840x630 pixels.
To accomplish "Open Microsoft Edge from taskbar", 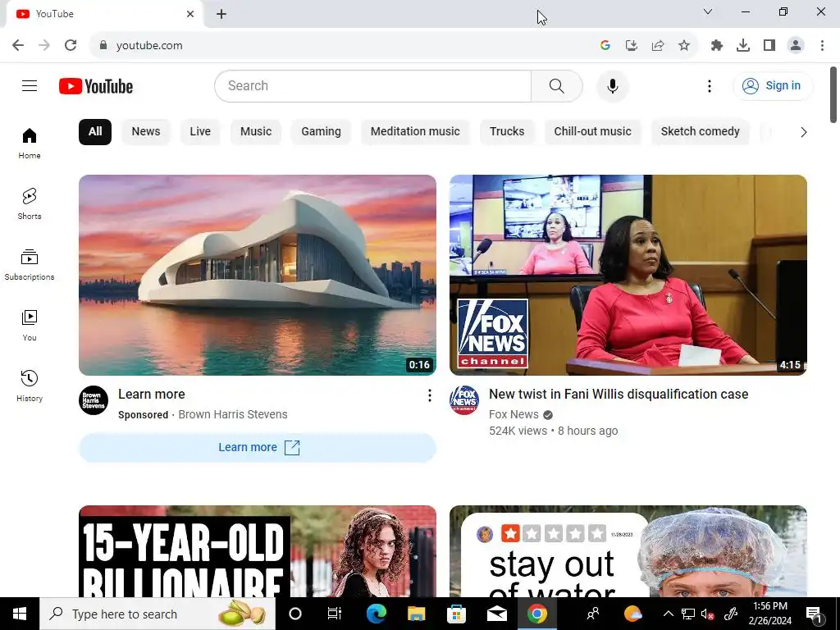I will coord(376,614).
